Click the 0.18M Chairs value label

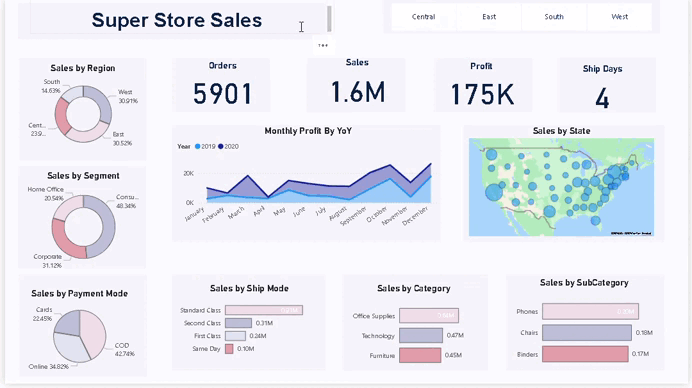pos(644,333)
